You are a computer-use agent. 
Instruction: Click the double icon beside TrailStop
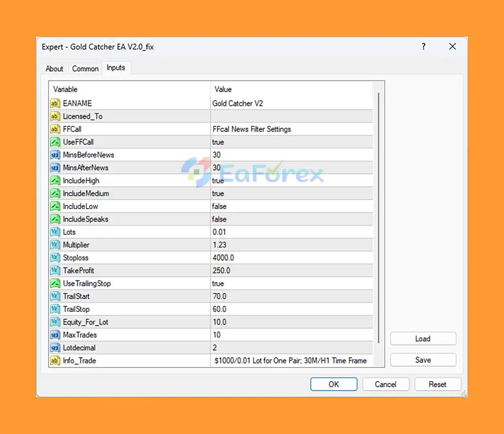click(55, 310)
